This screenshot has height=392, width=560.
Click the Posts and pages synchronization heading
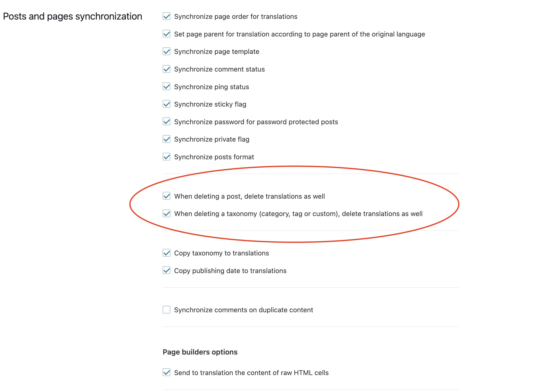coord(72,16)
